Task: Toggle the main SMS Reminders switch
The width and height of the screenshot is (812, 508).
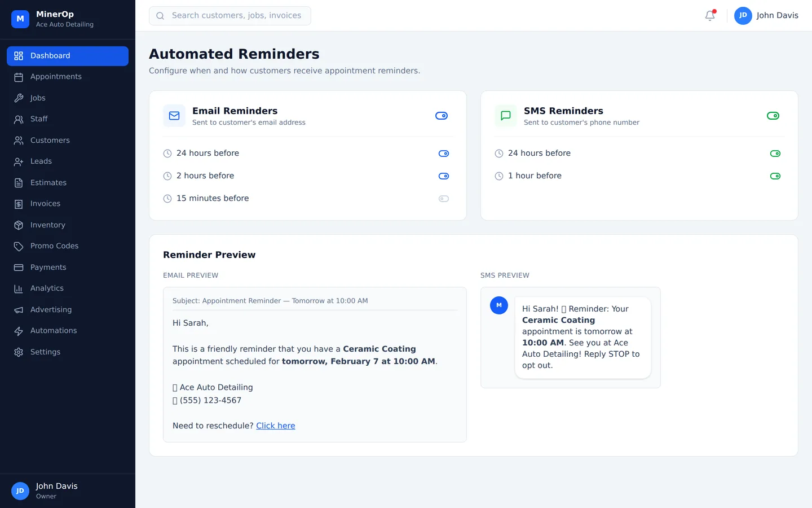Action: [x=773, y=116]
